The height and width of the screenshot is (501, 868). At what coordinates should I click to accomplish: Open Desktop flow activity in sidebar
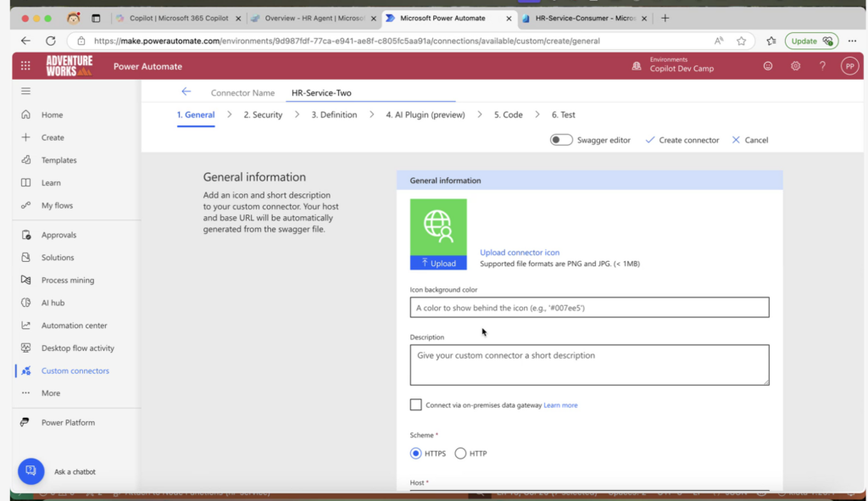coord(77,348)
